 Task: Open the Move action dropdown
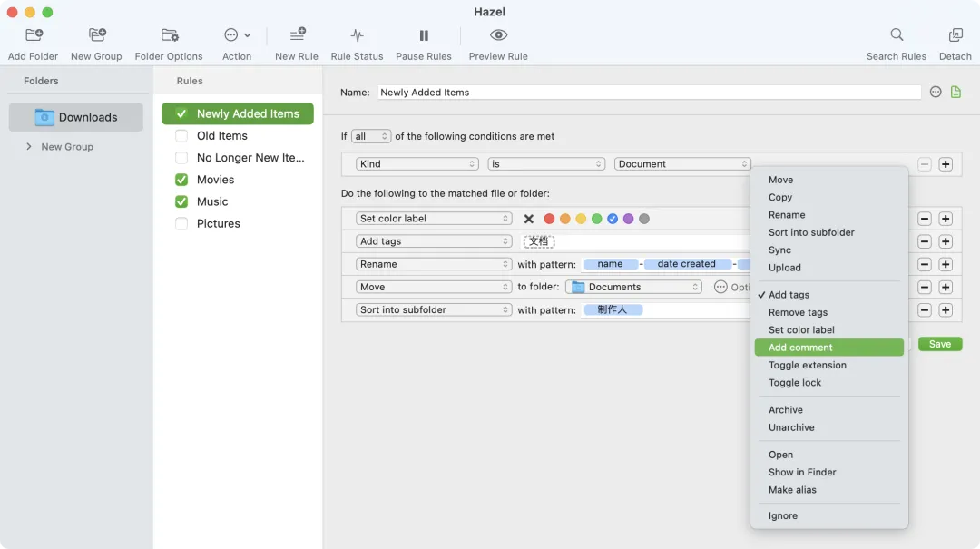click(434, 287)
